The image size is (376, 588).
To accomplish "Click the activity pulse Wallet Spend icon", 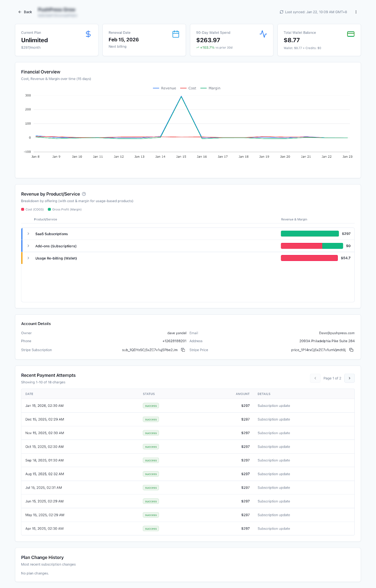I will (263, 34).
